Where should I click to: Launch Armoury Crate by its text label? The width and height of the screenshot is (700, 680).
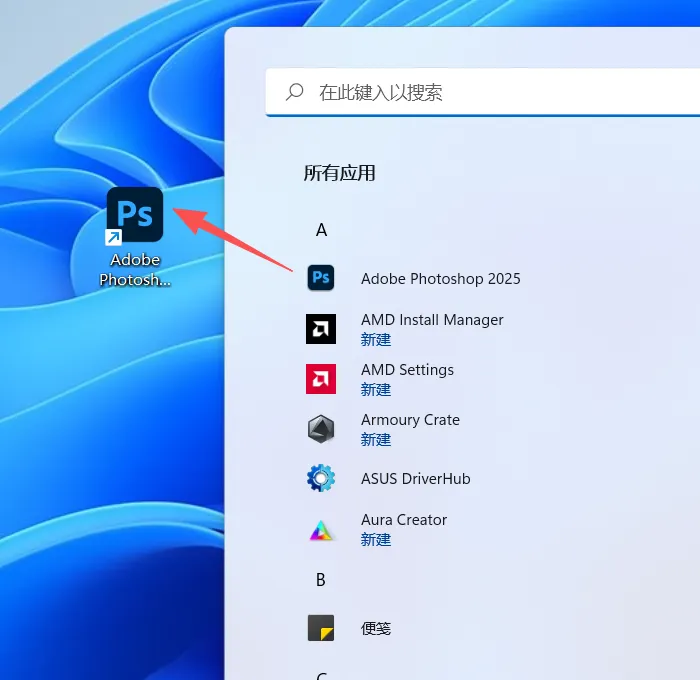point(410,420)
